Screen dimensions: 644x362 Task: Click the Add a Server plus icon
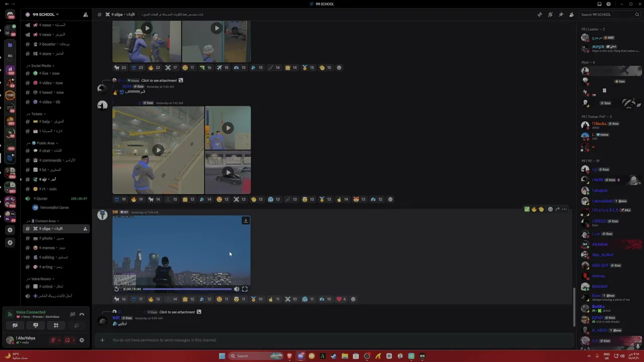pos(10,230)
